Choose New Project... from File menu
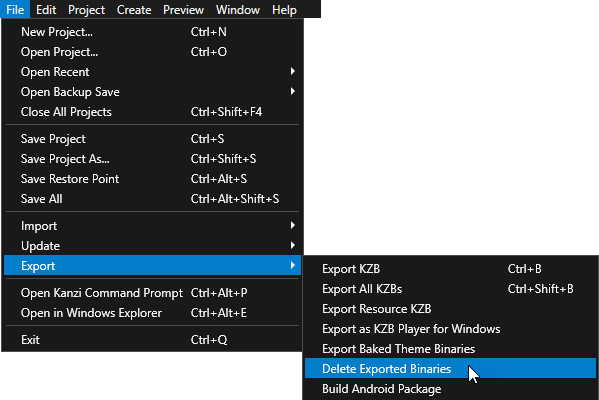Image resolution: width=599 pixels, height=400 pixels. pos(152,32)
